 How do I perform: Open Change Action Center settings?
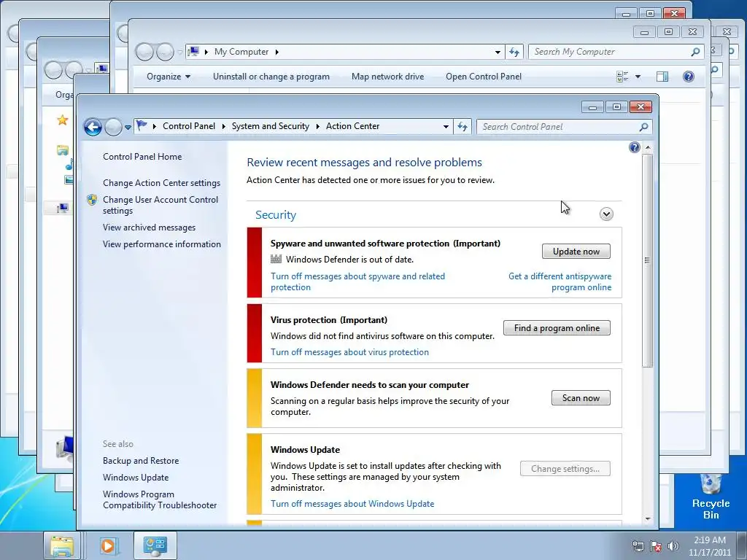pos(161,183)
